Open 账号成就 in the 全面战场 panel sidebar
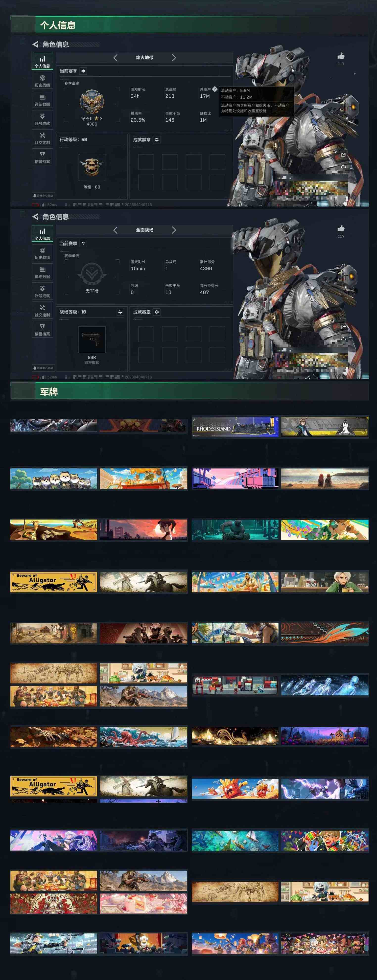This screenshot has width=377, height=980. pos(42,291)
